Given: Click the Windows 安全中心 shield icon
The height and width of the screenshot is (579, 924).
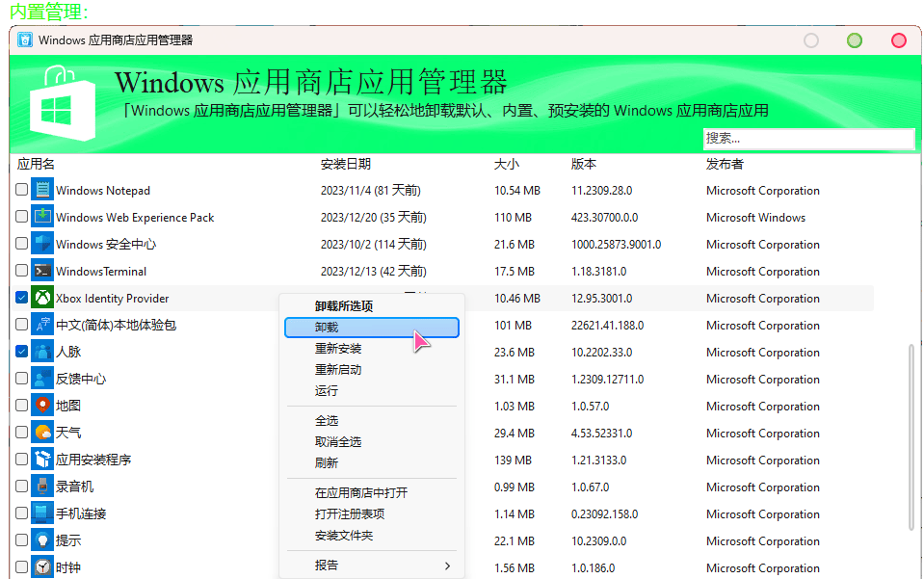Looking at the screenshot, I should [x=42, y=244].
